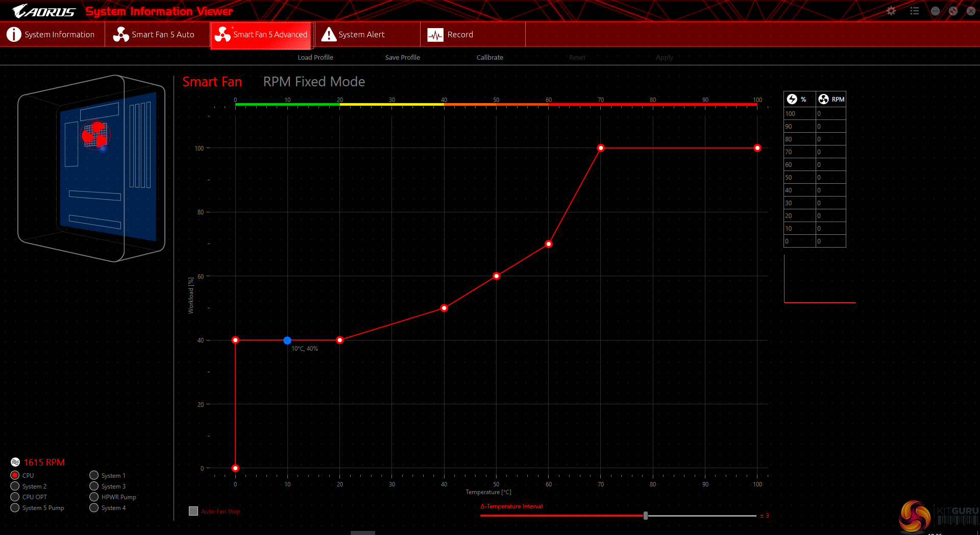Enable the Auto-Fan Stop checkbox
The width and height of the screenshot is (980, 535).
pos(193,511)
